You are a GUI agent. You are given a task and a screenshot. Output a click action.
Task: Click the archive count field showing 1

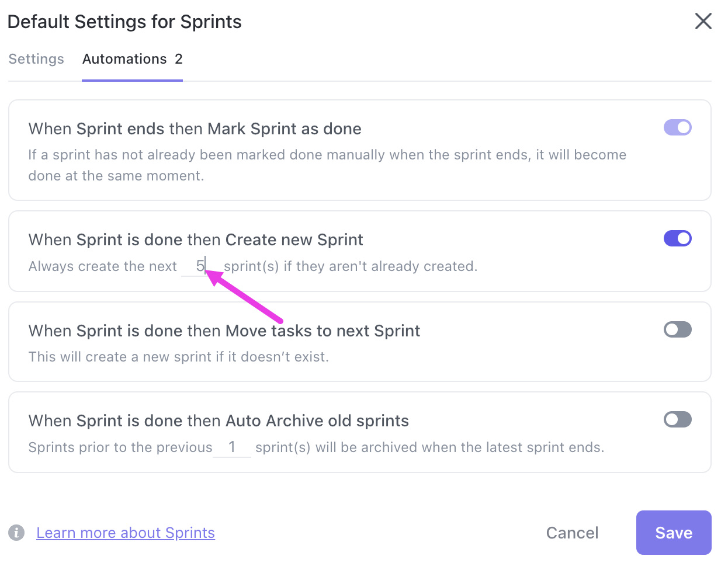coord(232,447)
